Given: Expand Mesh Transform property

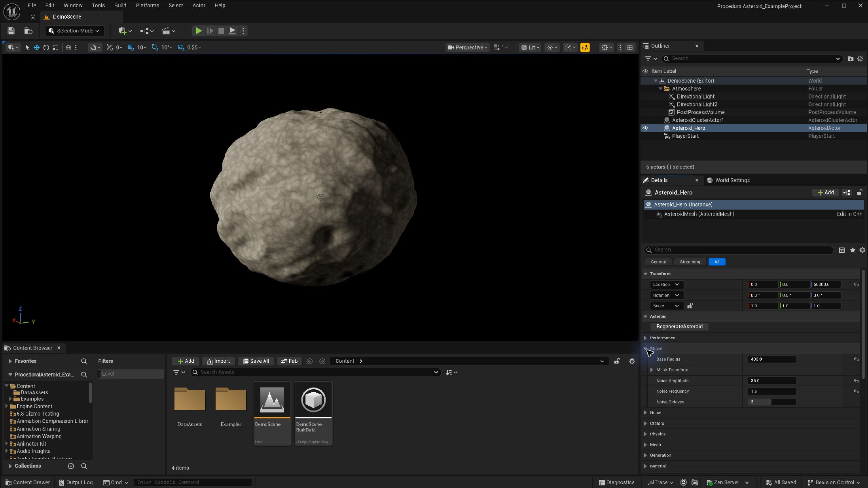Looking at the screenshot, I should [x=652, y=370].
